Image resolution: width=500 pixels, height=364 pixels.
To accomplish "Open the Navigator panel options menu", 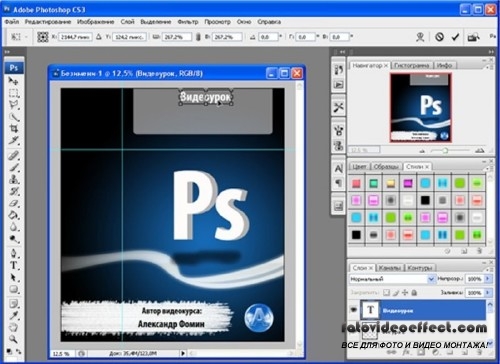I will tap(488, 67).
